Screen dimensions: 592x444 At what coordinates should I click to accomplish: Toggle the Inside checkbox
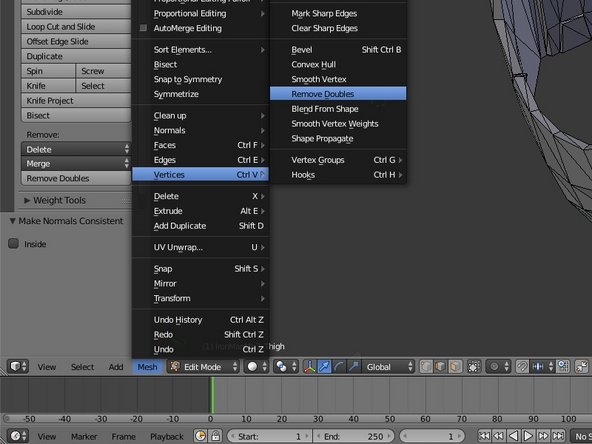coord(13,244)
